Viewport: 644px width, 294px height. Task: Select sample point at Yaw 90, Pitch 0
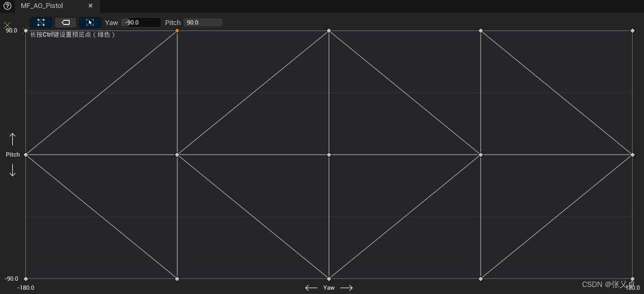click(480, 155)
